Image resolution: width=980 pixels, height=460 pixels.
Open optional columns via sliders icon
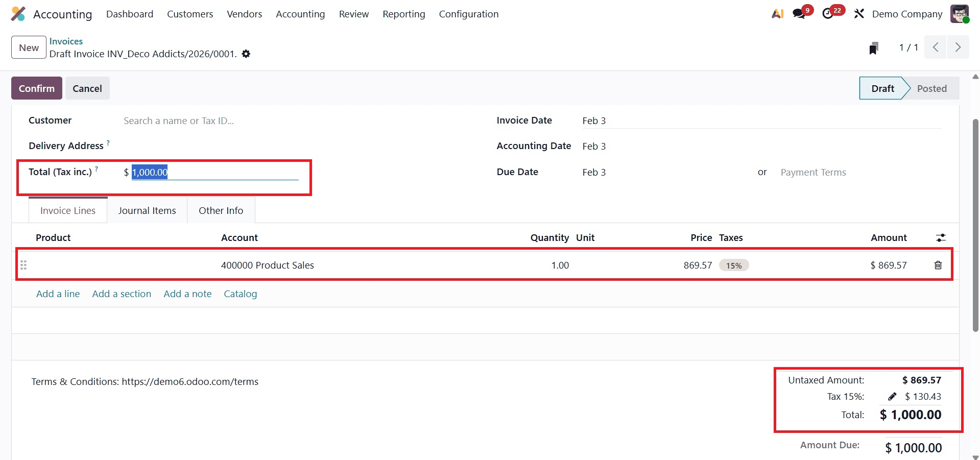[x=941, y=237]
